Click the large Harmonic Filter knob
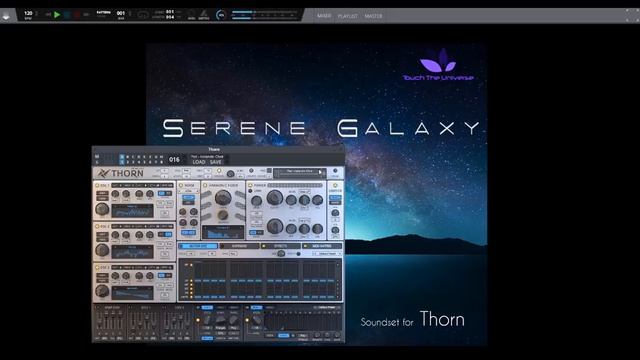Viewport: 640px width, 360px height. tap(223, 198)
